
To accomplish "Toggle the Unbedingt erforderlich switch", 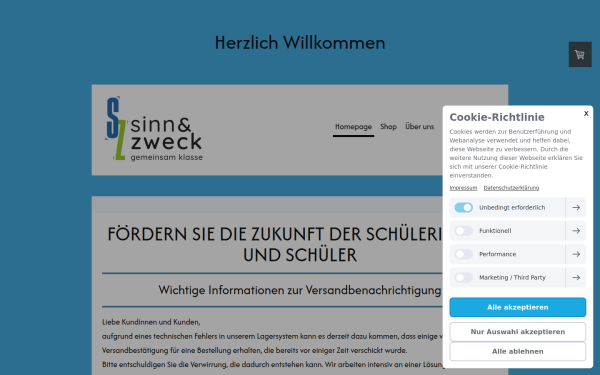I will point(463,207).
